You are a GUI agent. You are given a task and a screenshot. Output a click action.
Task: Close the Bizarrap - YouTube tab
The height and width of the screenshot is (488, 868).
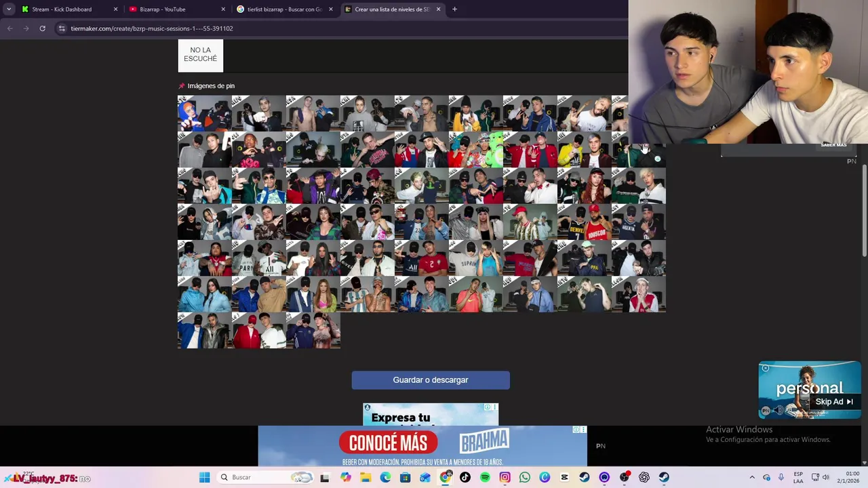[x=223, y=9]
